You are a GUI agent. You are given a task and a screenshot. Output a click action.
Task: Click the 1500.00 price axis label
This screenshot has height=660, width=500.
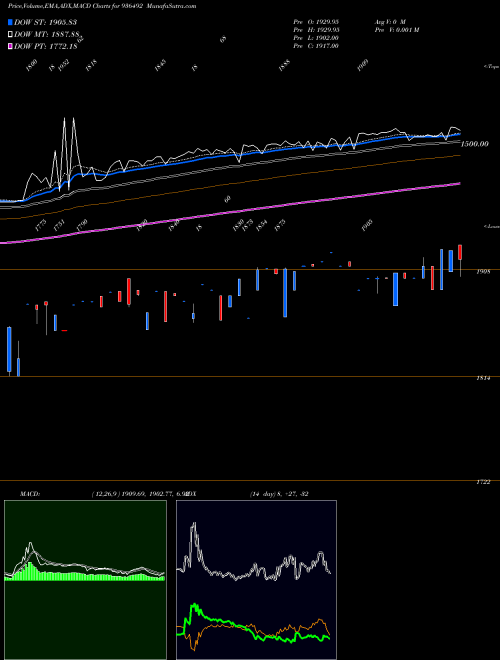pos(475,144)
